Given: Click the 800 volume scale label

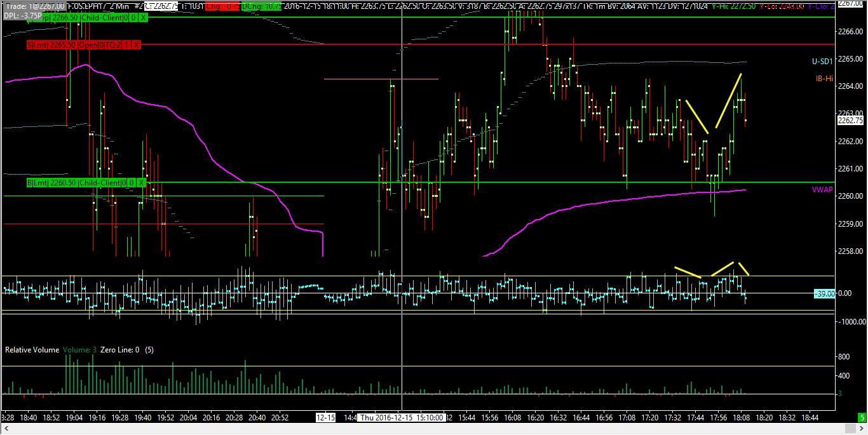Looking at the screenshot, I should [x=844, y=357].
